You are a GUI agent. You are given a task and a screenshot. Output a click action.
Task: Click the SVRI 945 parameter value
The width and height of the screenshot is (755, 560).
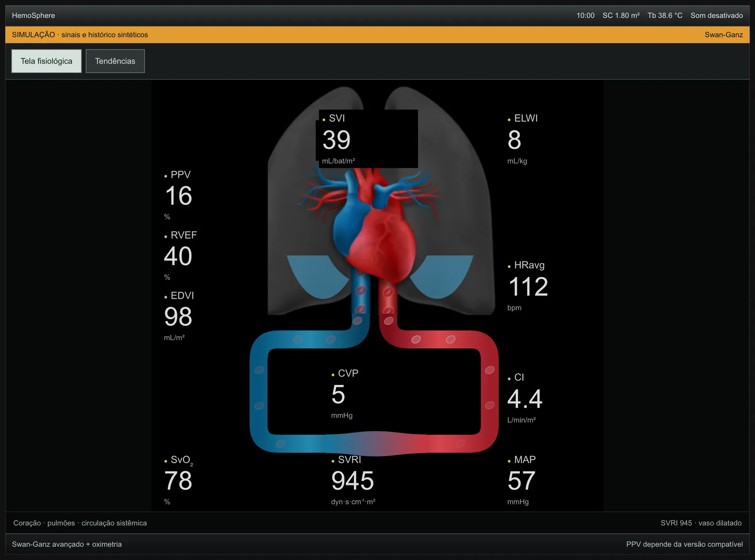click(353, 480)
